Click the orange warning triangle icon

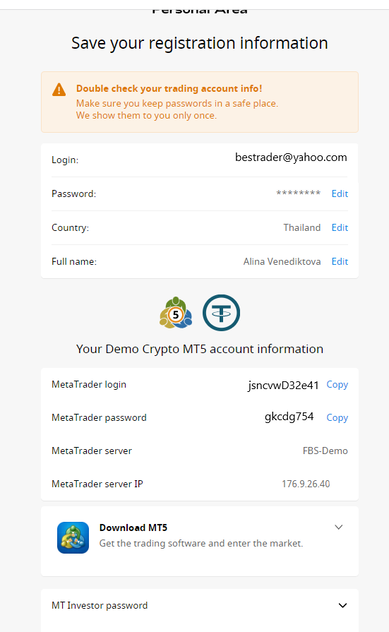tap(59, 89)
